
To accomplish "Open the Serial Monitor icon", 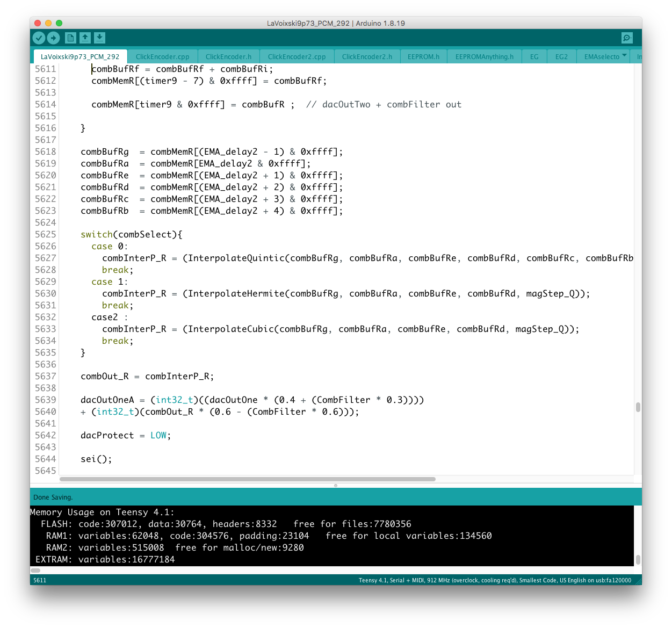I will [x=627, y=38].
